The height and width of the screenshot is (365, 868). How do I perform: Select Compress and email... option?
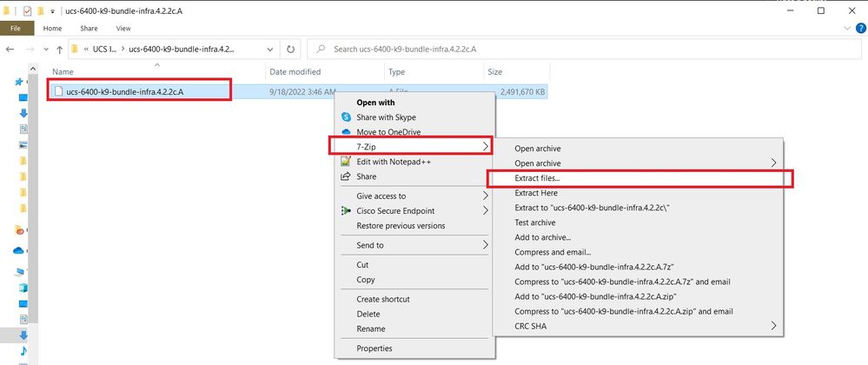[638, 253]
